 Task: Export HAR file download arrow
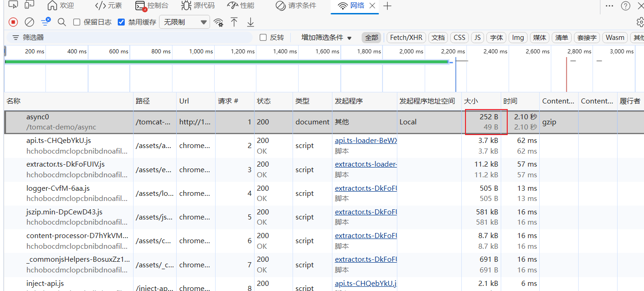coord(250,22)
